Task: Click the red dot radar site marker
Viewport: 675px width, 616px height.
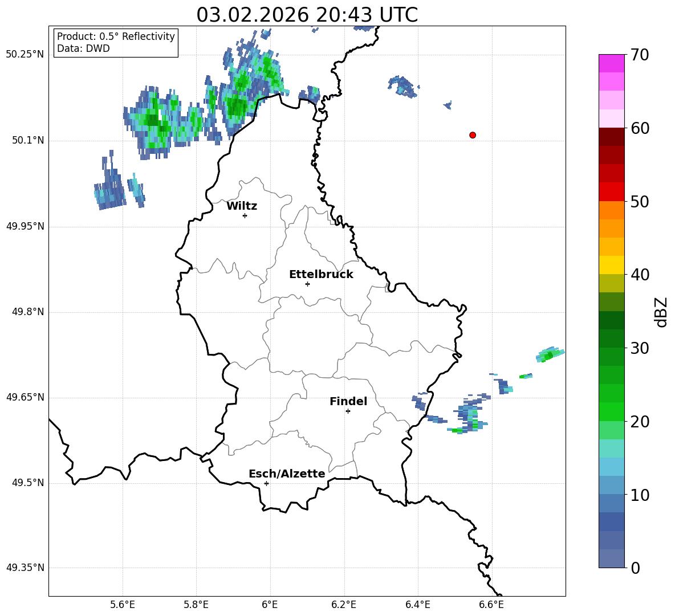Action: (x=473, y=135)
